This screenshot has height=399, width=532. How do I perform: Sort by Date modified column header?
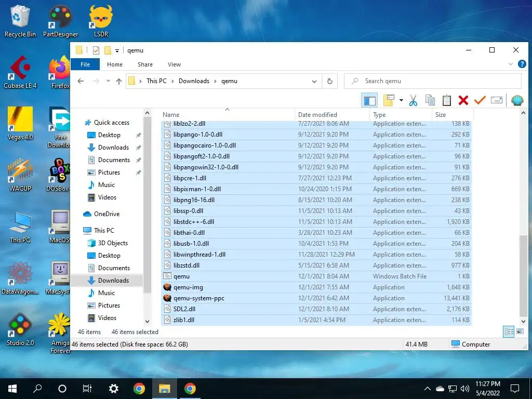click(332, 115)
